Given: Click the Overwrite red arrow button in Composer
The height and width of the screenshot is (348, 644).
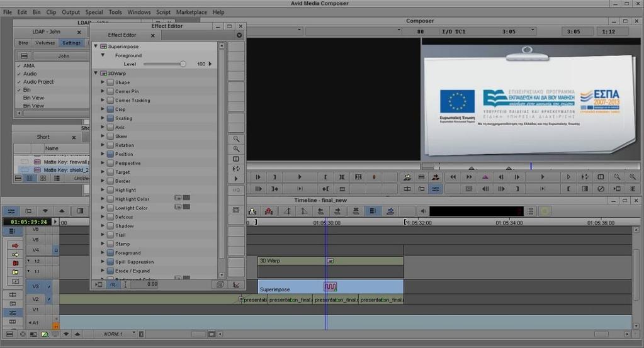Looking at the screenshot, I should (x=436, y=177).
